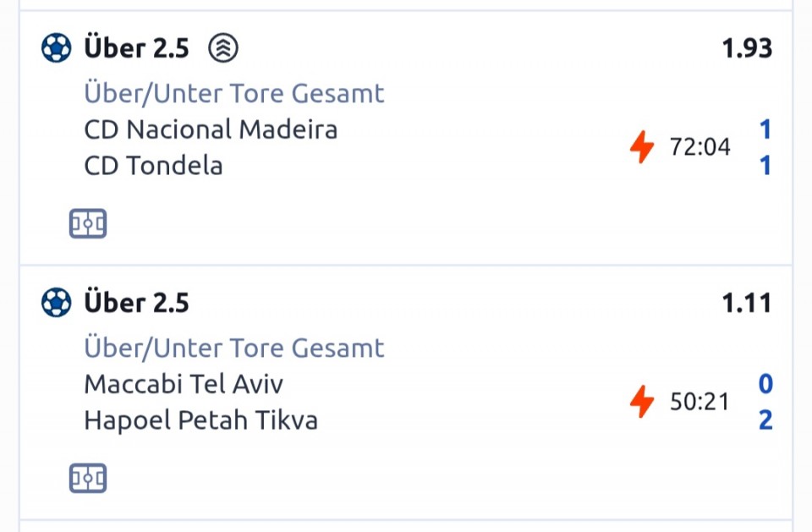Select the 1.11 odds value
The image size is (812, 532).
746,302
